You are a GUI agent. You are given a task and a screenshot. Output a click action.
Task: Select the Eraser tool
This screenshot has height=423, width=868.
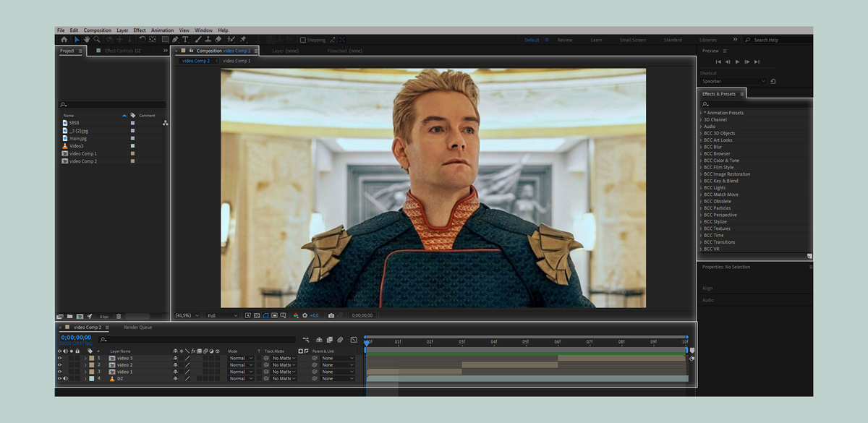coord(218,39)
